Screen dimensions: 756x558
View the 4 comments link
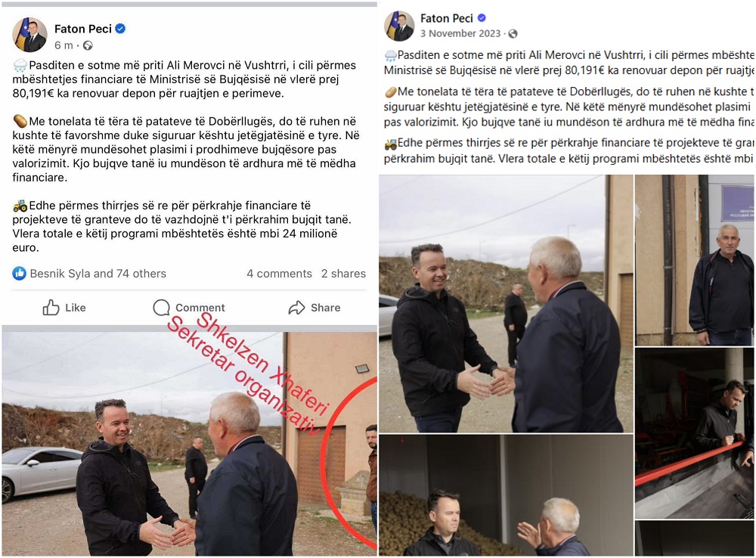[279, 274]
